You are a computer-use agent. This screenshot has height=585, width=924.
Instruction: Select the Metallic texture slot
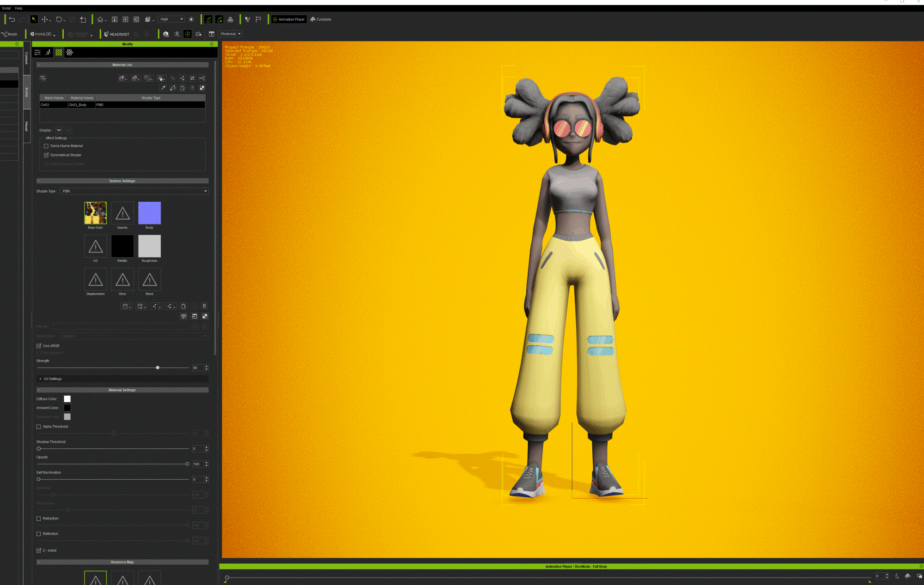[x=122, y=246]
